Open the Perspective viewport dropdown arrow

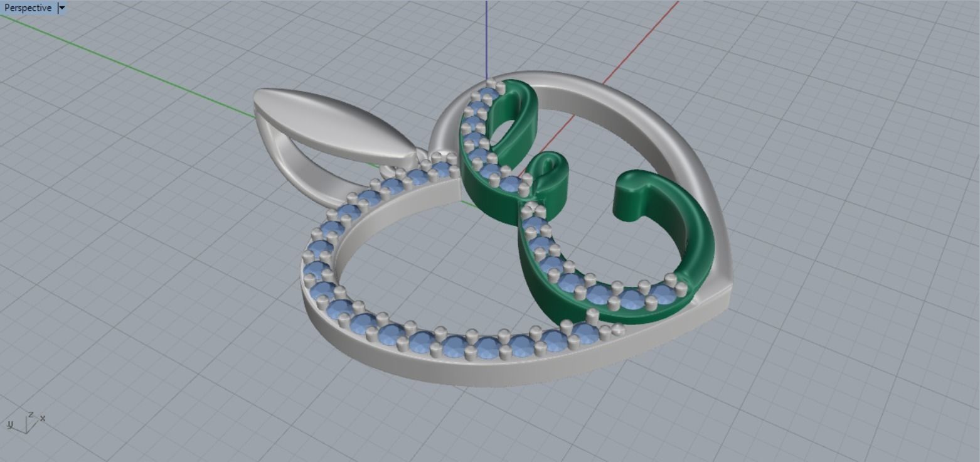click(x=61, y=8)
